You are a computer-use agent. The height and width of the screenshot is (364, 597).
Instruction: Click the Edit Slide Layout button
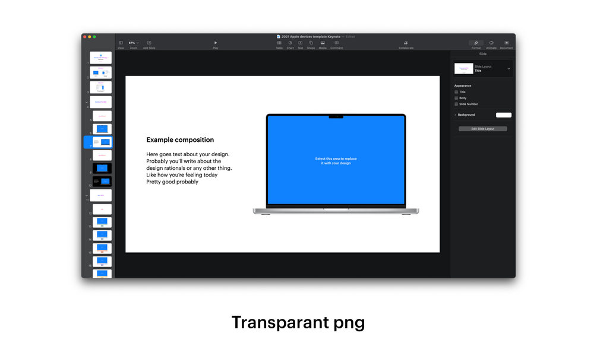[x=483, y=129]
